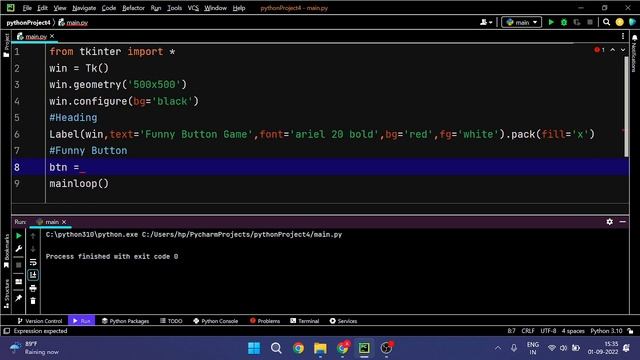Open the editor tabs three-dot options menu
The width and height of the screenshot is (640, 360).
(623, 36)
